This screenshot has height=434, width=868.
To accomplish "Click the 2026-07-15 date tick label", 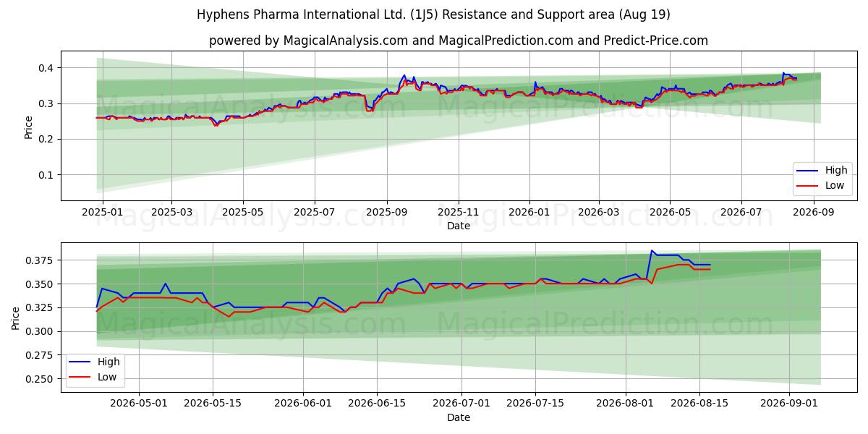I will tap(535, 404).
